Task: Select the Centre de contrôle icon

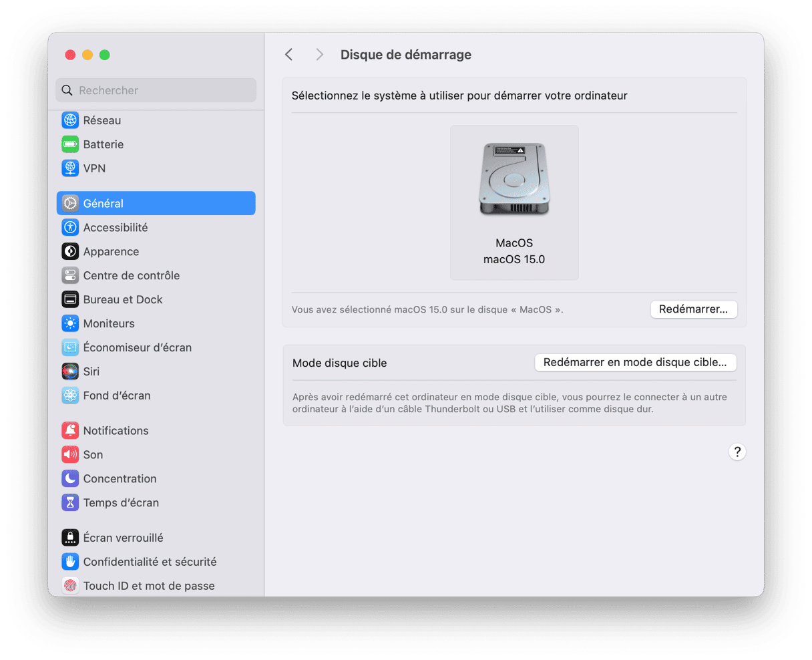Action: (x=70, y=275)
